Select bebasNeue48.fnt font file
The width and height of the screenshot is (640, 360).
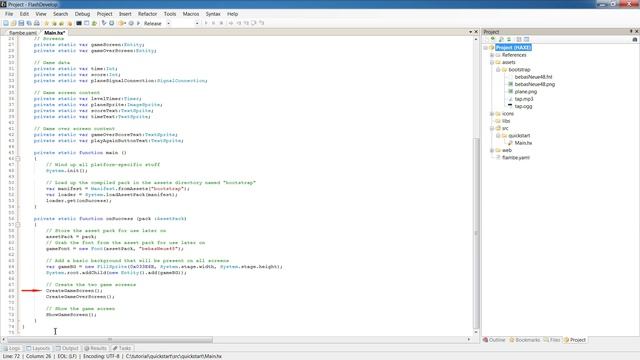(x=533, y=77)
